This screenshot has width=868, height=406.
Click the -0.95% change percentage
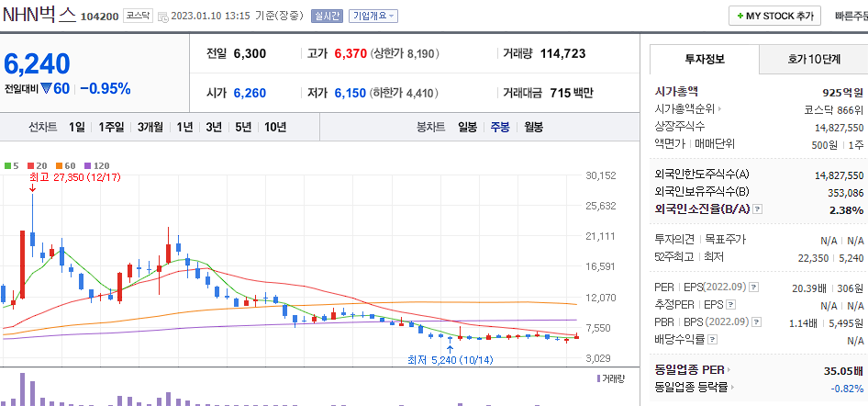point(106,88)
